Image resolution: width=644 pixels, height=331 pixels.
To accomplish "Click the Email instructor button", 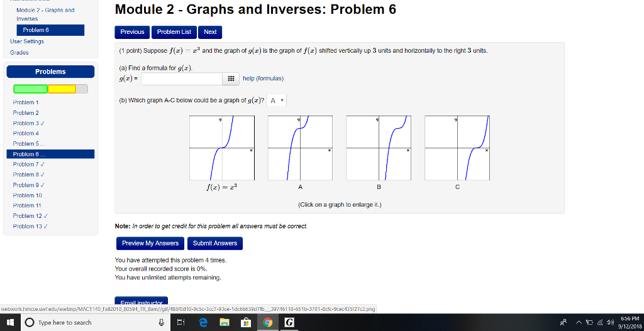I will [x=142, y=301].
